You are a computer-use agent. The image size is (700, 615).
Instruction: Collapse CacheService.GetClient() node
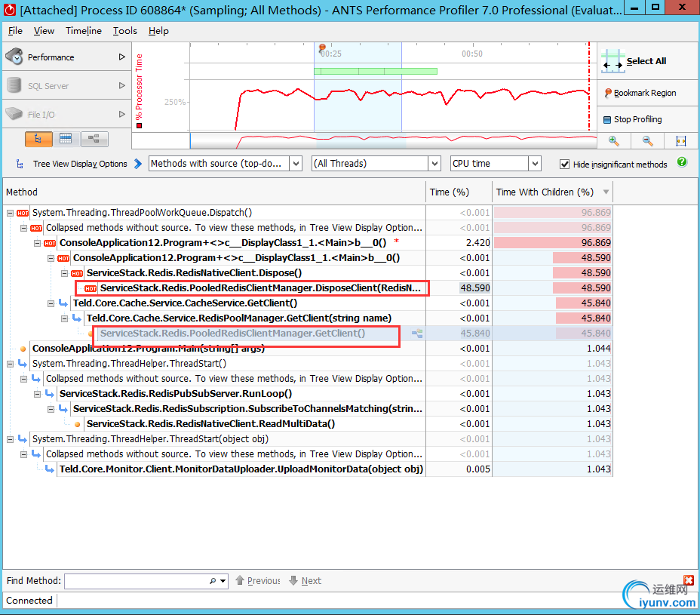click(51, 303)
